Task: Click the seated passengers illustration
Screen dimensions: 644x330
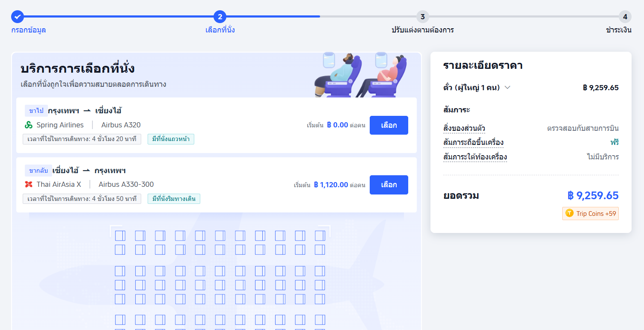Action: point(359,75)
